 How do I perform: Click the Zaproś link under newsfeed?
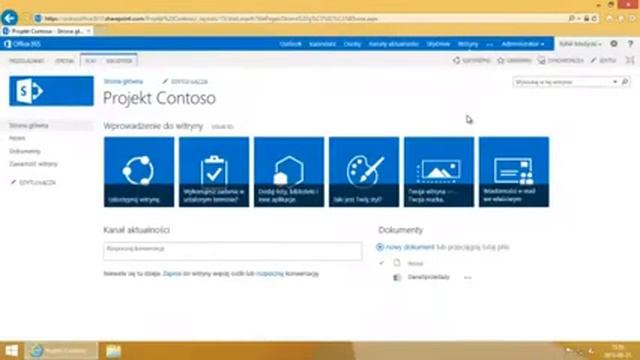coord(172,273)
